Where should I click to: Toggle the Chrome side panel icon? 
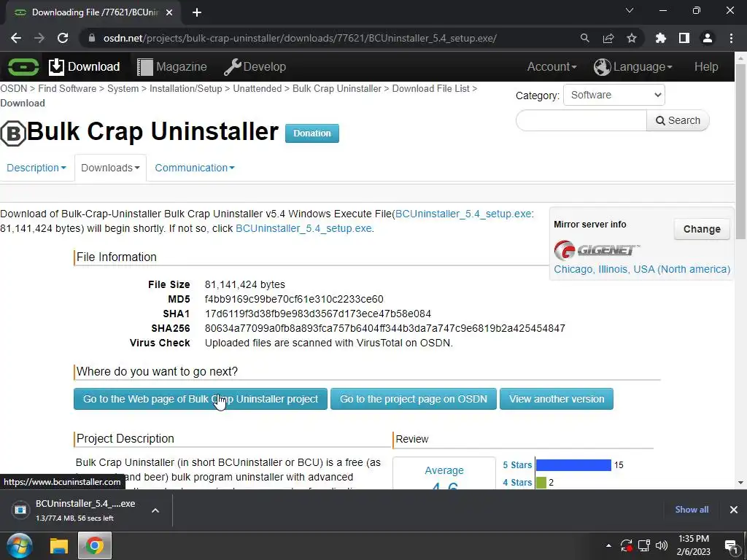click(x=684, y=38)
